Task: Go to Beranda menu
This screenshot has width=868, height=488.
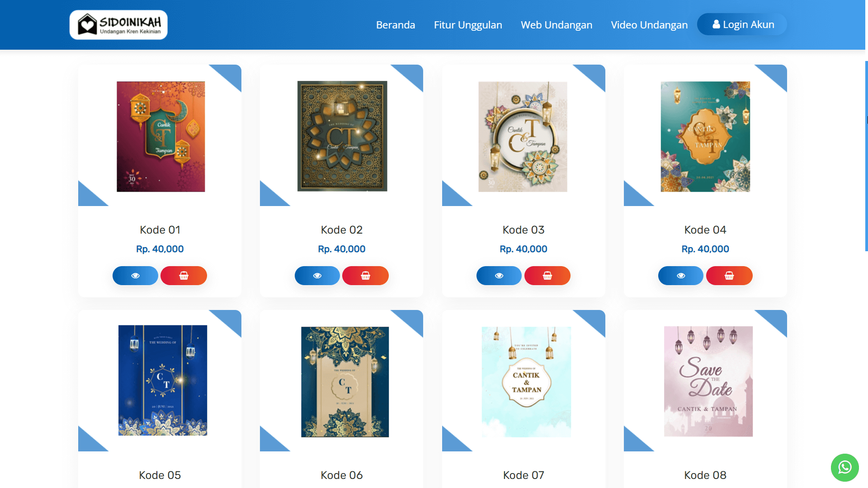Action: pyautogui.click(x=396, y=25)
